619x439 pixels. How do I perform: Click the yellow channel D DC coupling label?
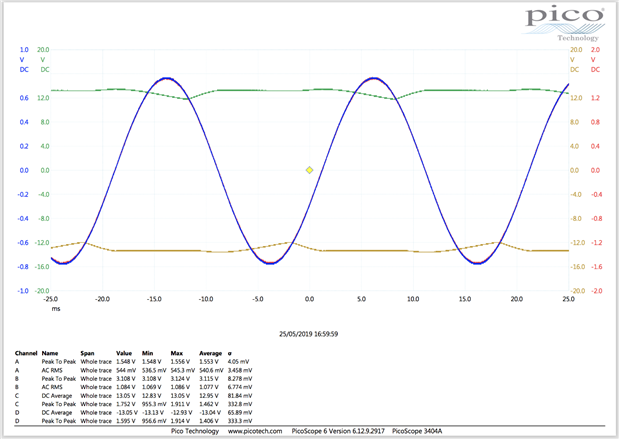point(575,70)
